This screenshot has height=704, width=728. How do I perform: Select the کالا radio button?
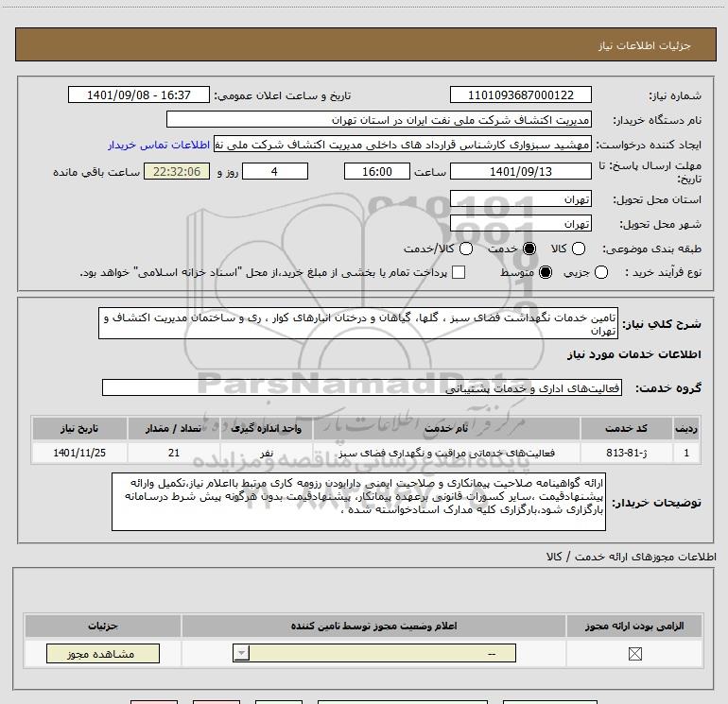point(578,249)
